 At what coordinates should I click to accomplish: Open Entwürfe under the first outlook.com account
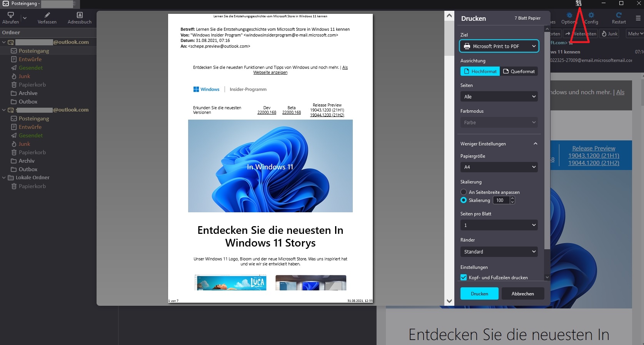point(30,59)
